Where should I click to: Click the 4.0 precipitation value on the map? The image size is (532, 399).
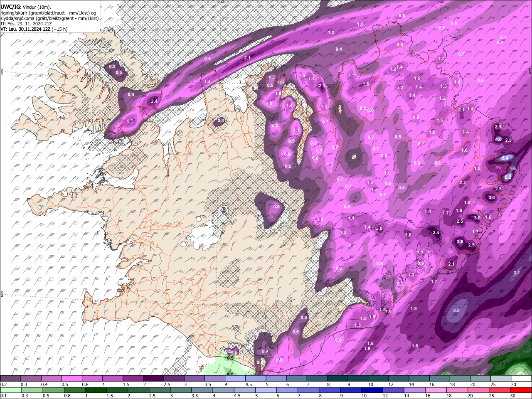(498, 140)
